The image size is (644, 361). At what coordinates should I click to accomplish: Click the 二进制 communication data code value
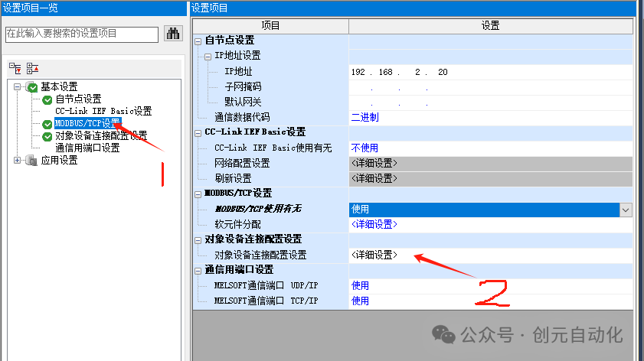tap(364, 117)
